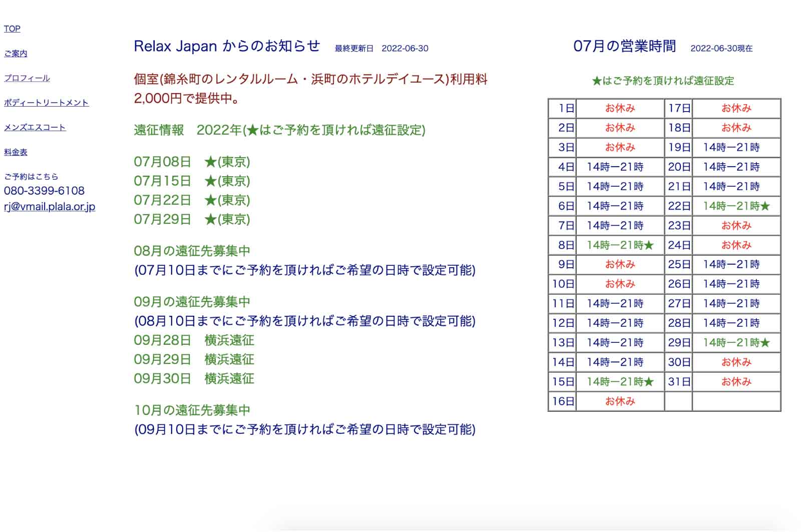Open the メンズエスコート link
The height and width of the screenshot is (532, 801).
[x=35, y=127]
